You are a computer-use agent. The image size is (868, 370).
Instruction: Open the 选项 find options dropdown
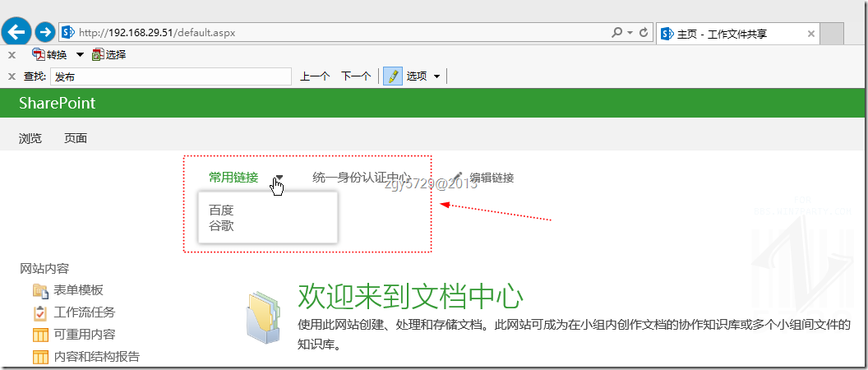(423, 76)
